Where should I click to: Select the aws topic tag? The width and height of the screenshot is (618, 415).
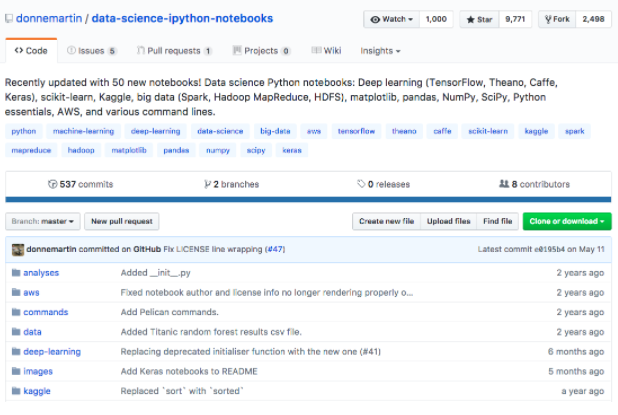tap(314, 131)
